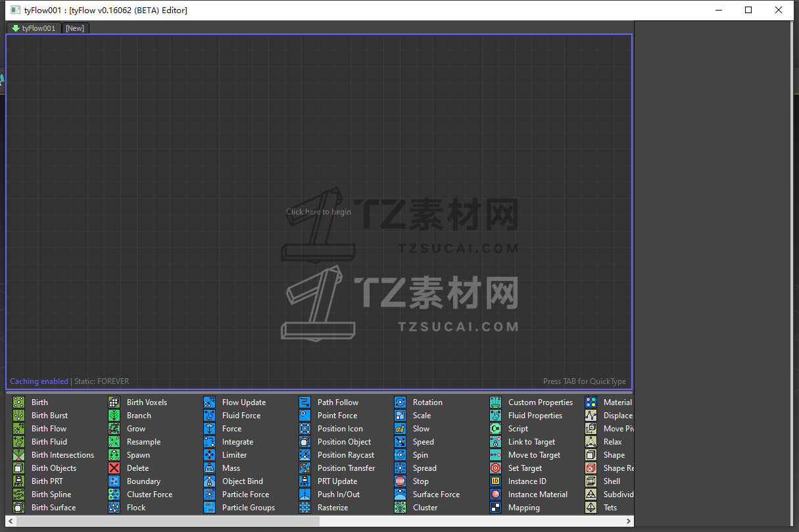The image size is (799, 532).
Task: Click the PRT Update operator icon
Action: click(304, 481)
